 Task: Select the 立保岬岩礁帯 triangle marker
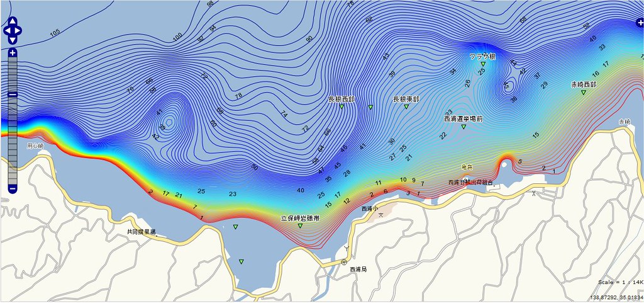click(300, 226)
